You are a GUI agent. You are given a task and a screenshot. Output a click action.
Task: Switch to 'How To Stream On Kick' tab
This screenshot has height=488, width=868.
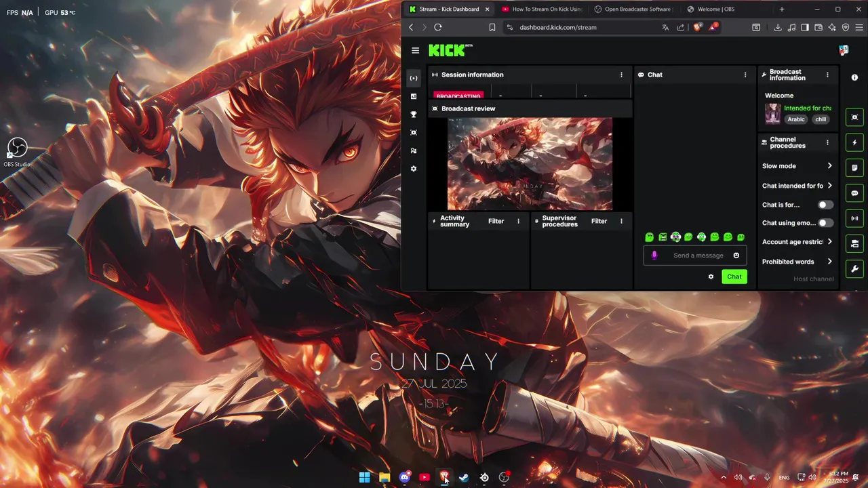click(x=542, y=9)
